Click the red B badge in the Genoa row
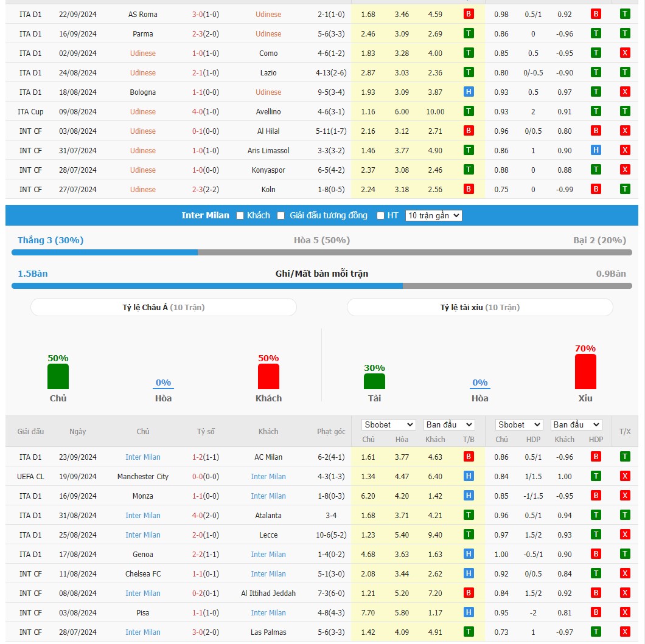Viewport: 645px width, 644px height. pos(595,554)
